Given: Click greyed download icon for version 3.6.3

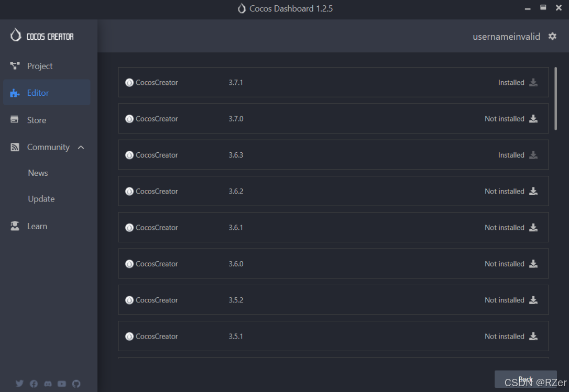Looking at the screenshot, I should 533,155.
